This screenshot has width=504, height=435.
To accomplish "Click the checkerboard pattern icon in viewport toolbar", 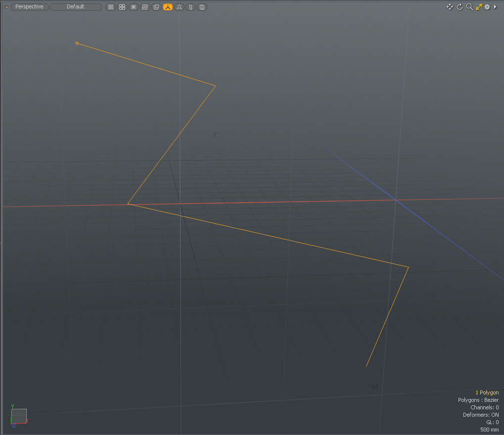I will (111, 7).
